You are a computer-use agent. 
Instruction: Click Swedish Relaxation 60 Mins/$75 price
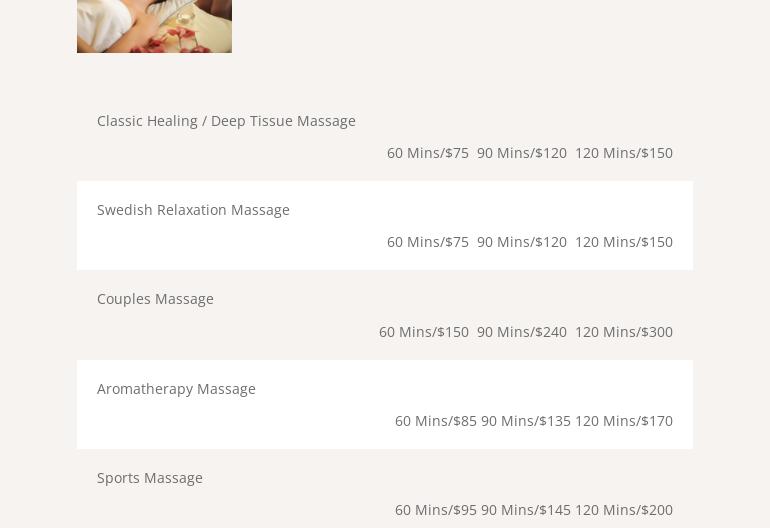pos(428,242)
